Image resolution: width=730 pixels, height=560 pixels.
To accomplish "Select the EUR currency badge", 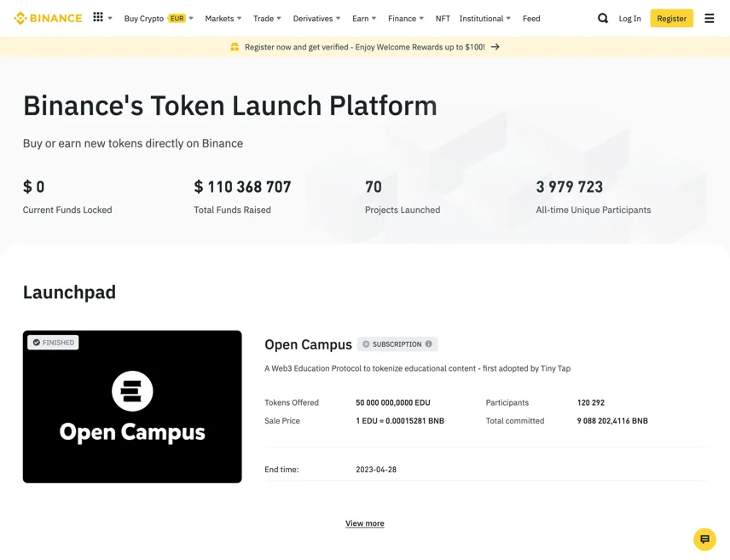I will pyautogui.click(x=177, y=18).
